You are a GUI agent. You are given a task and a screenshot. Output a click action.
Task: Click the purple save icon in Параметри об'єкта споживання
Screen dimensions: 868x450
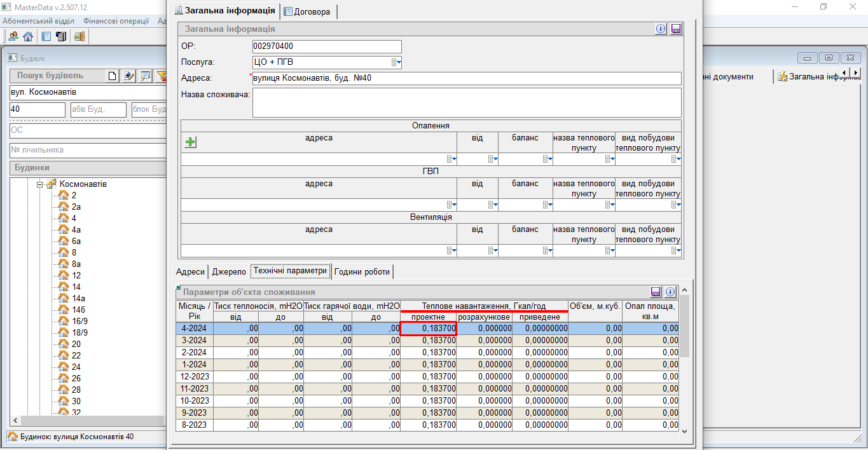[656, 292]
